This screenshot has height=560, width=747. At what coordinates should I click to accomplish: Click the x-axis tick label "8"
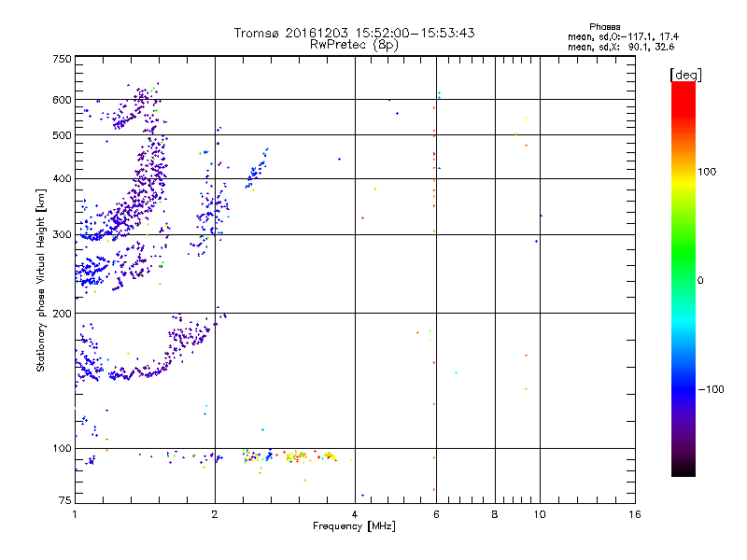pyautogui.click(x=495, y=514)
